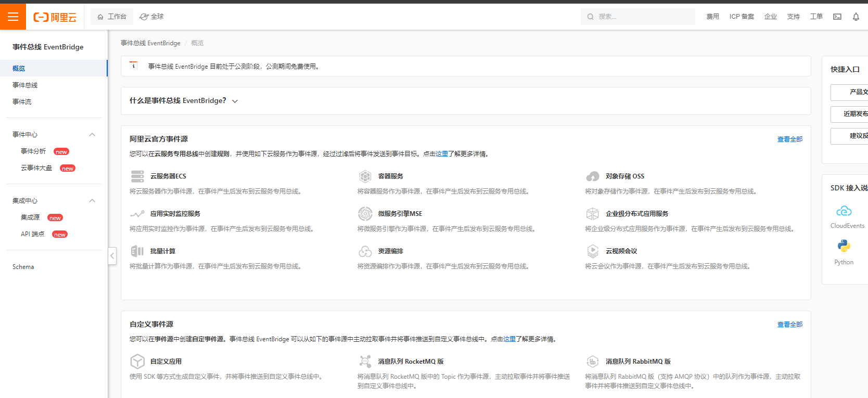Open 费用 in the top bar
The width and height of the screenshot is (868, 398).
(712, 17)
